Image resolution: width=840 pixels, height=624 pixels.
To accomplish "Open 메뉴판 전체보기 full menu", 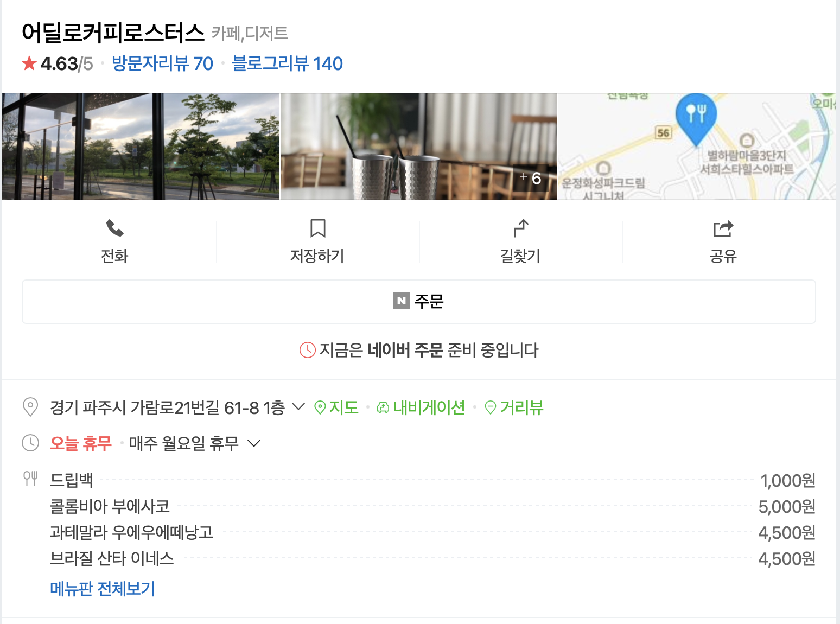I will pos(103,589).
